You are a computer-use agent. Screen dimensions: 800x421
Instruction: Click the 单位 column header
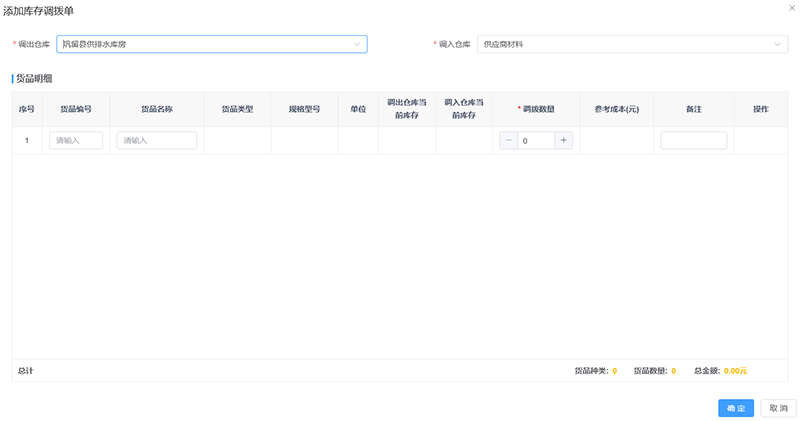[358, 109]
